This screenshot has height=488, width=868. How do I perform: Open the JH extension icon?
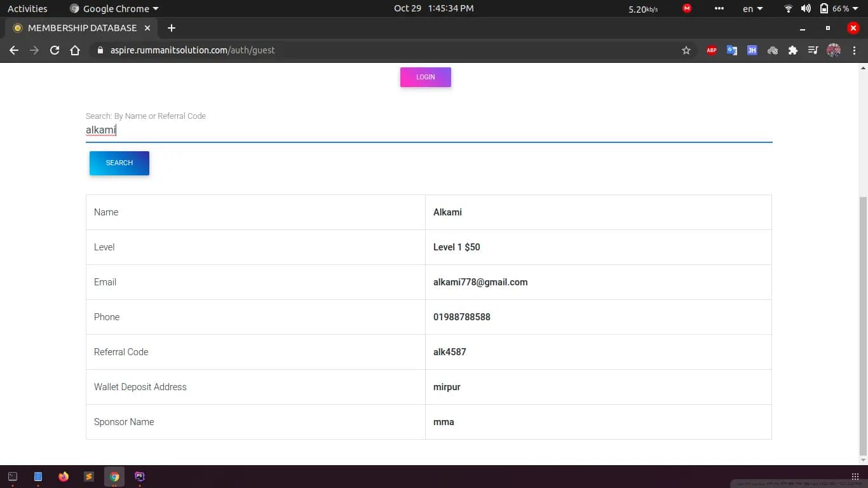tap(752, 50)
